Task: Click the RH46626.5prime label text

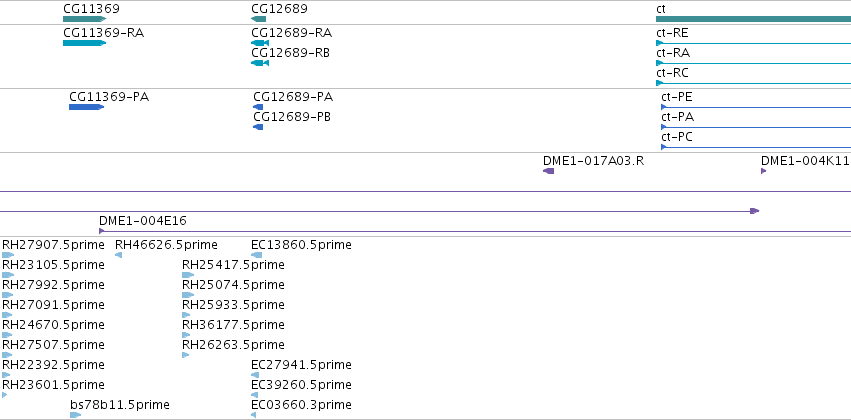Action: (166, 245)
